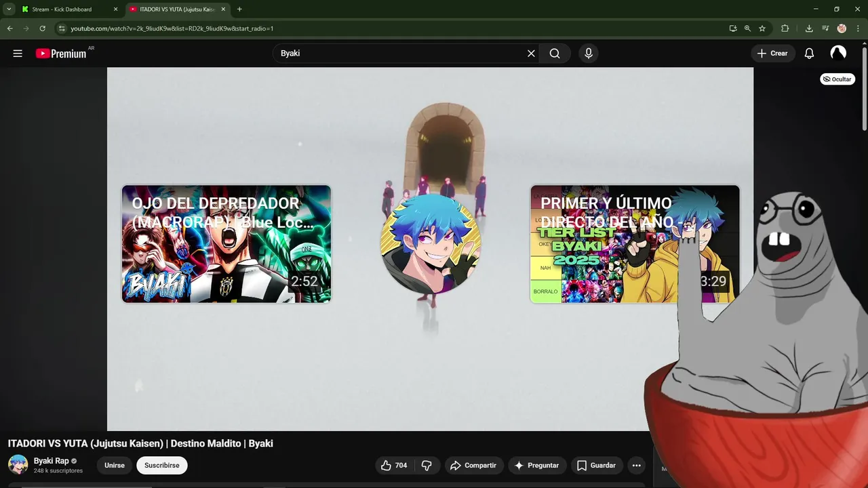Image resolution: width=868 pixels, height=488 pixels.
Task: Dislike the video with thumbs down
Action: (427, 466)
